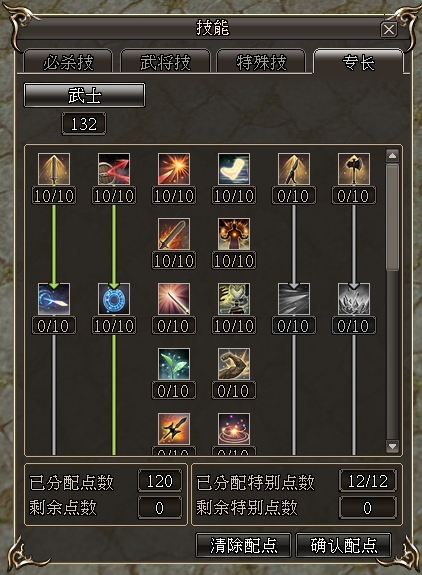This screenshot has width=422, height=575.
Task: Select the glowing sword skill icon
Action: (x=54, y=169)
